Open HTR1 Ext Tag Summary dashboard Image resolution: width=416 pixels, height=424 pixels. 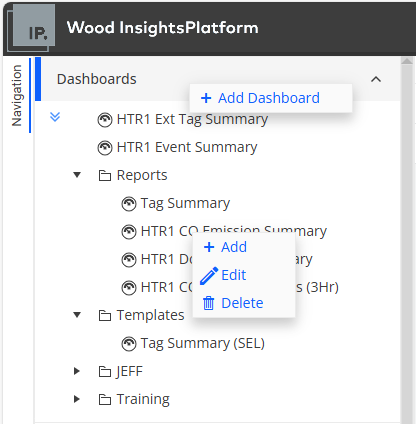click(192, 119)
